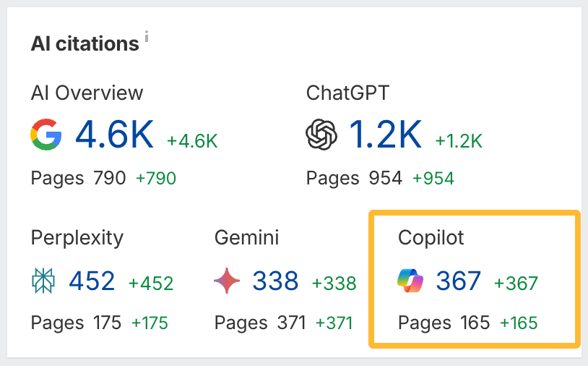Open the Copilot 367 citations count
Image resolution: width=588 pixels, height=366 pixels.
(x=458, y=281)
